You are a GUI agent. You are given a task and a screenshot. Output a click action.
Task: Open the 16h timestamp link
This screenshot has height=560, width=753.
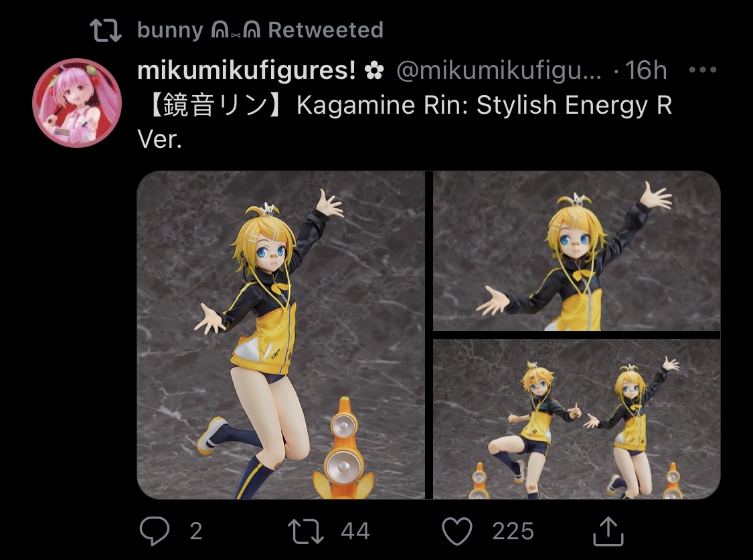click(646, 70)
